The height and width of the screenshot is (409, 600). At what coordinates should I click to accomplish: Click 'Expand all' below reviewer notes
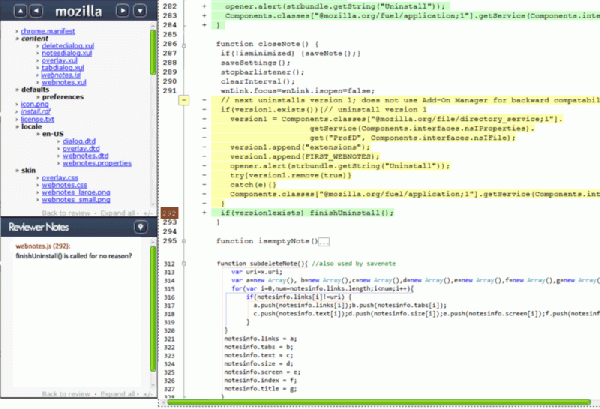[117, 394]
